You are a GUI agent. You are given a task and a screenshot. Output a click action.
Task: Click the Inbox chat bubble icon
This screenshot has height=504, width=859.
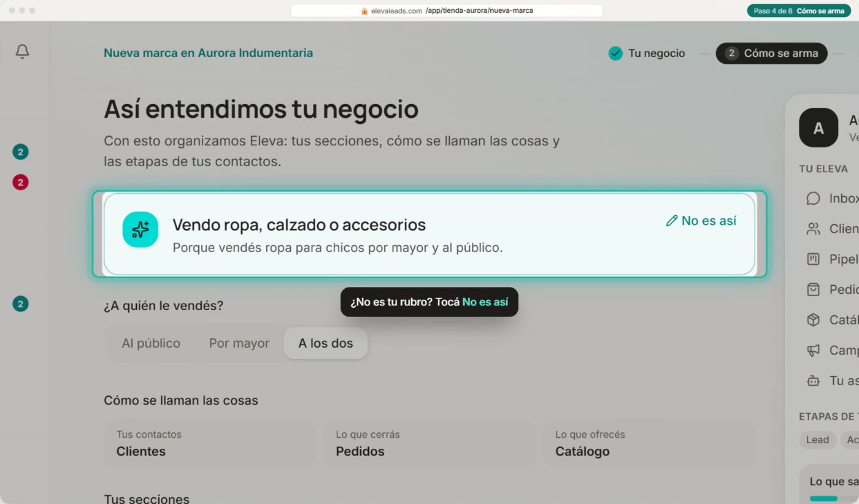coord(813,198)
